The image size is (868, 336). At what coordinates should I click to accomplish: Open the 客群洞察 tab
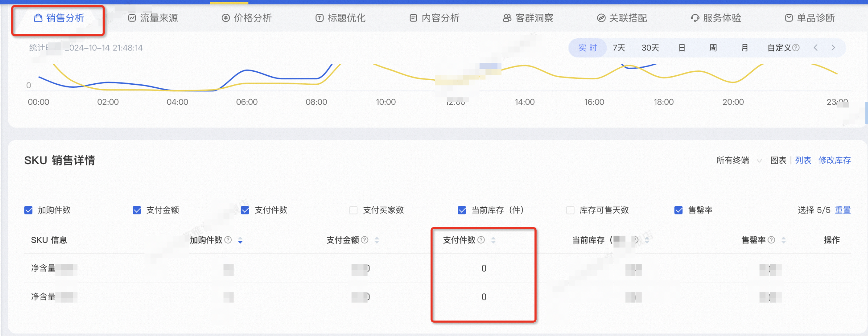point(528,18)
